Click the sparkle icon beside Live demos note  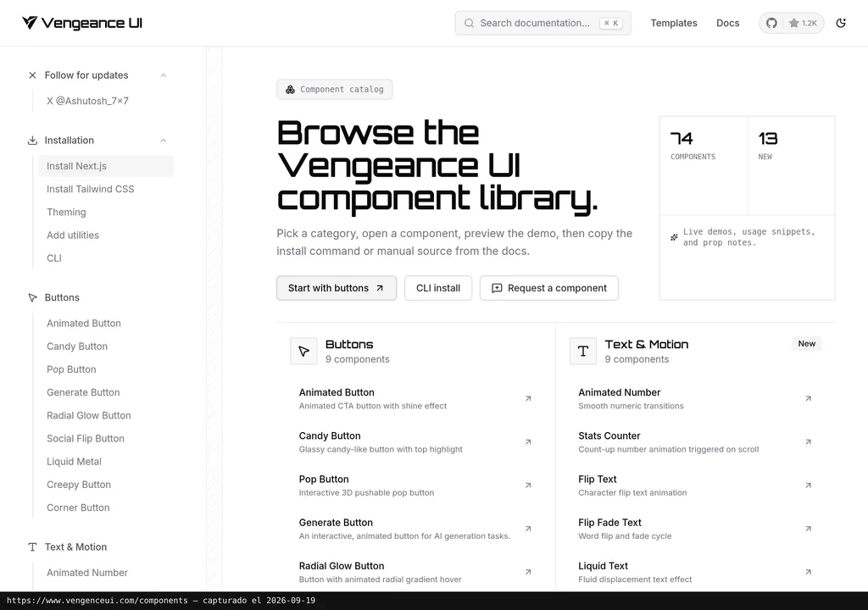(x=674, y=237)
